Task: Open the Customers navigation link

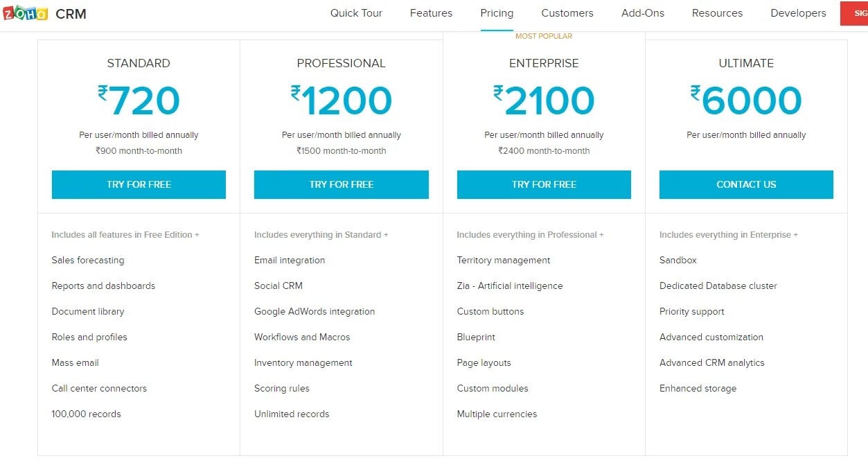Action: point(567,13)
